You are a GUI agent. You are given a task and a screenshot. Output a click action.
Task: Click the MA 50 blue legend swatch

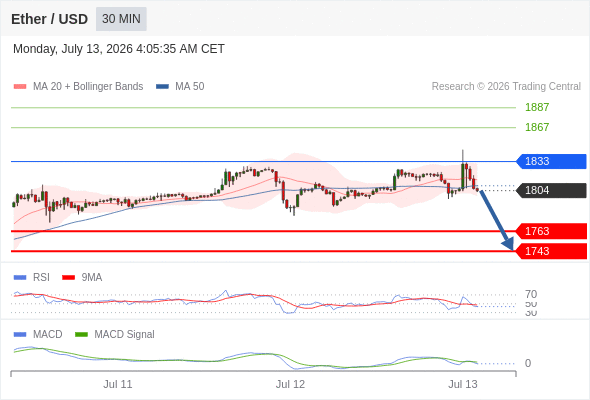pos(162,87)
